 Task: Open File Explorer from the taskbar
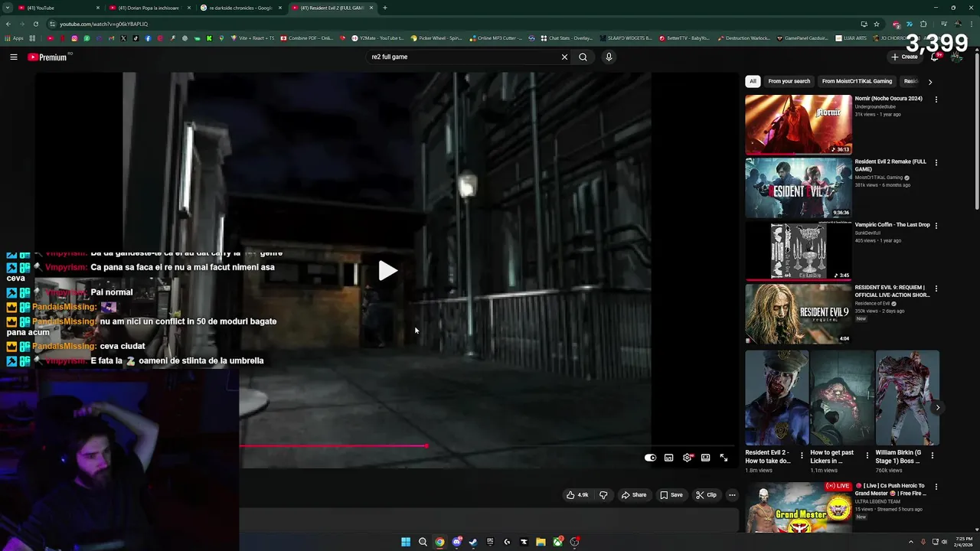coord(541,542)
